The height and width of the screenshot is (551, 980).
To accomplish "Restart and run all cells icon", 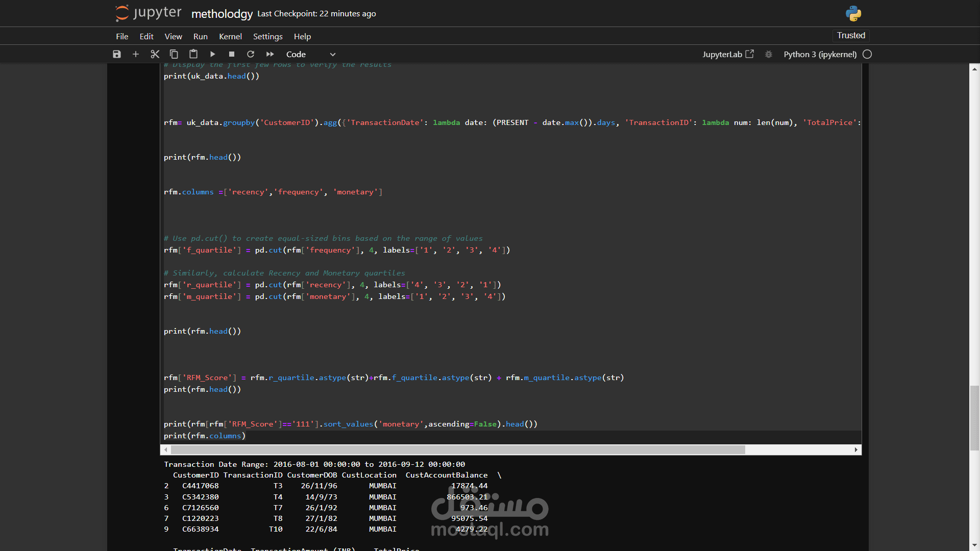I will [x=270, y=54].
